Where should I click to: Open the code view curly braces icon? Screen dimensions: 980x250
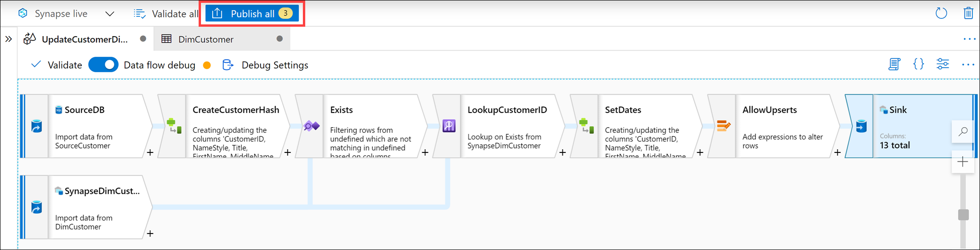(x=918, y=64)
